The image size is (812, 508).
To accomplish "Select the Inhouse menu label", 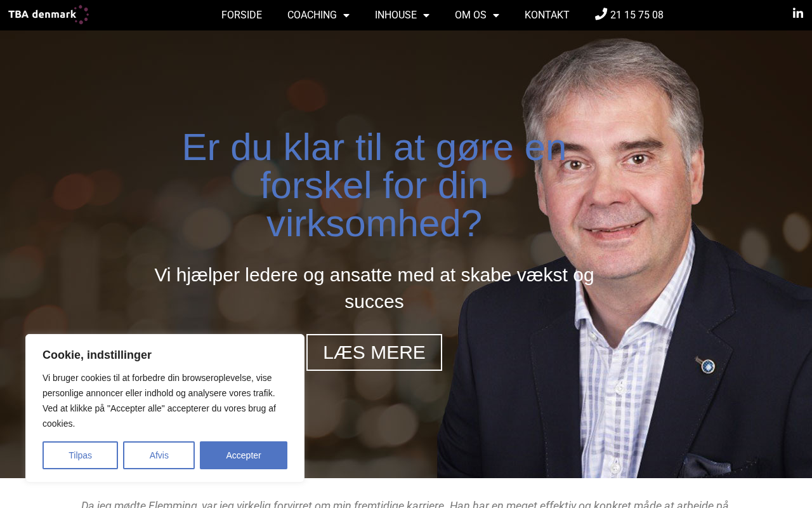I will point(396,15).
